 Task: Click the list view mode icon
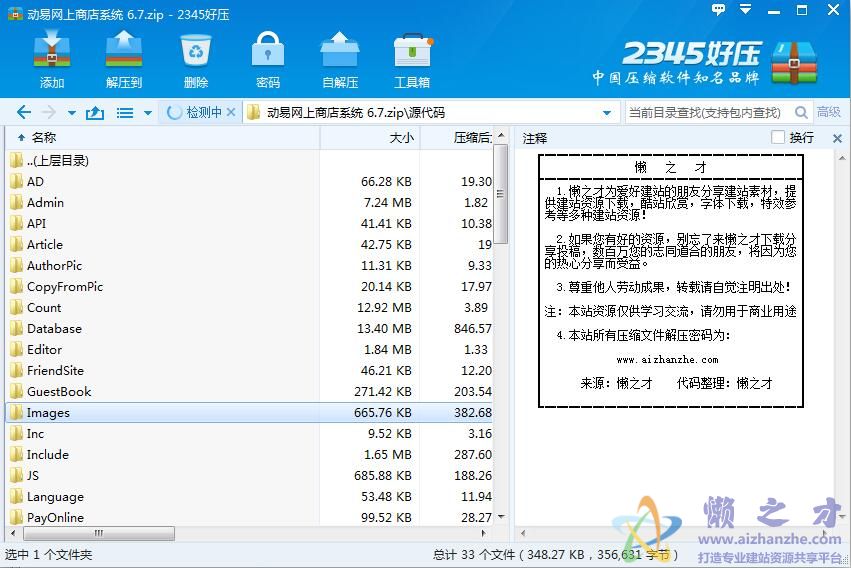(125, 113)
